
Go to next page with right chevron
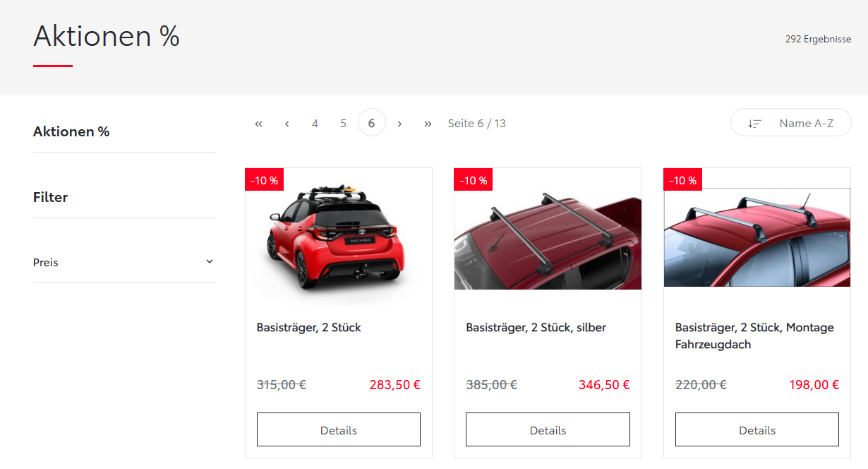[x=399, y=124]
